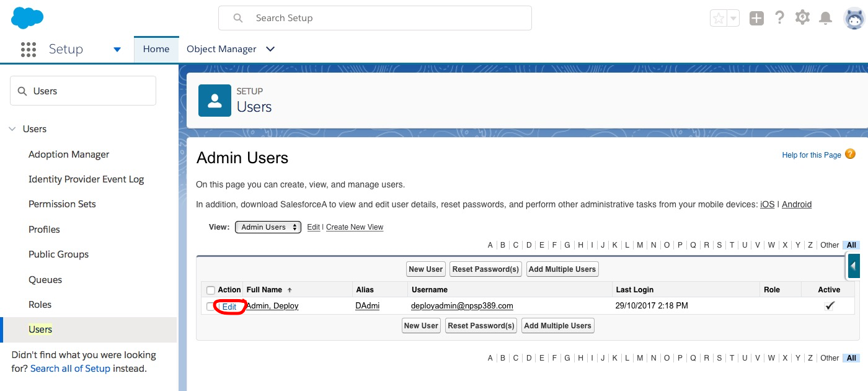868x391 pixels.
Task: Click the bottom Reset Password(s) button
Action: click(481, 325)
